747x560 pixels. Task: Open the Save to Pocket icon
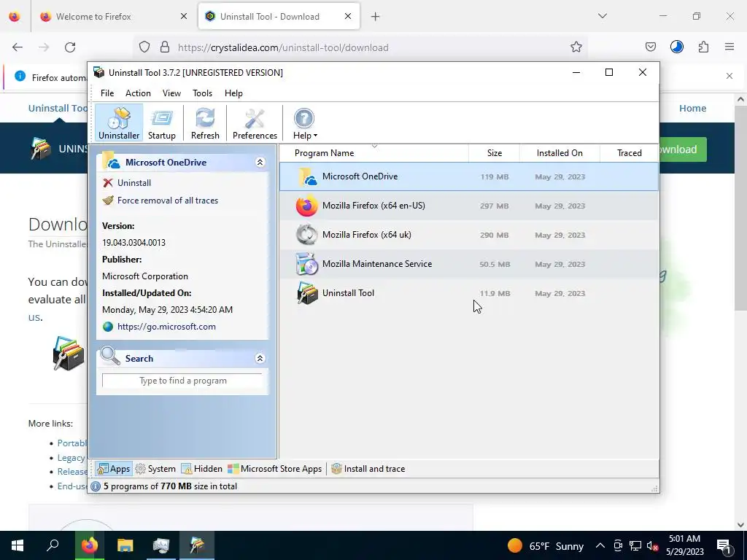coord(650,47)
